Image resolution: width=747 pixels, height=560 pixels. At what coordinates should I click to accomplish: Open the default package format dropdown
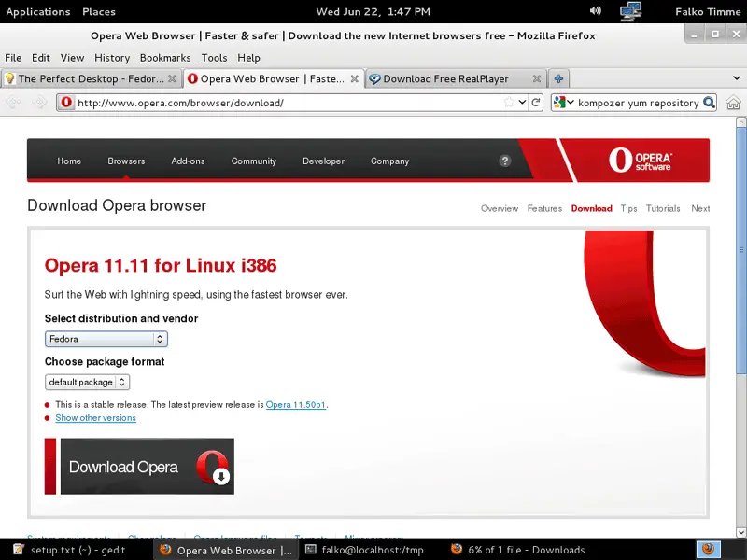click(87, 382)
